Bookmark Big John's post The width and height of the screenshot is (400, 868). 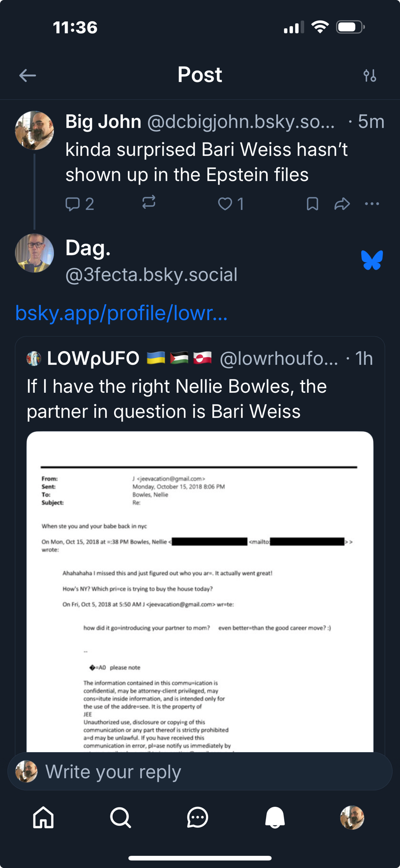312,204
